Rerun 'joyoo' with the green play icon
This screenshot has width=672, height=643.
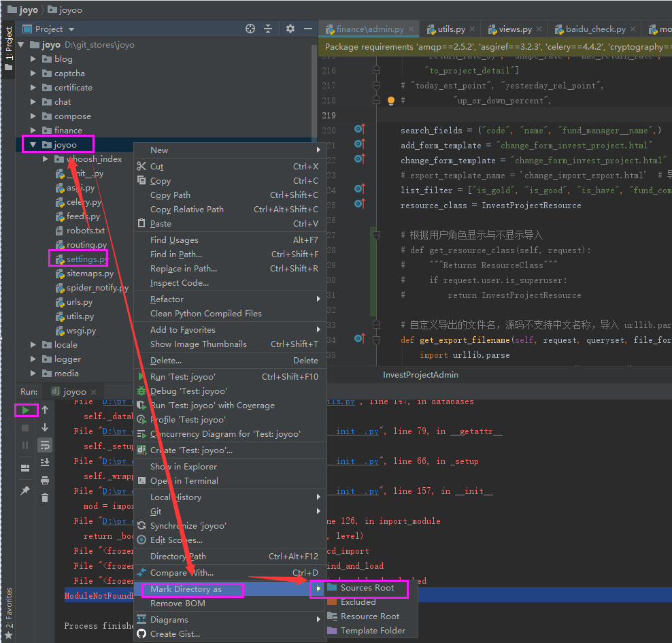pos(25,410)
